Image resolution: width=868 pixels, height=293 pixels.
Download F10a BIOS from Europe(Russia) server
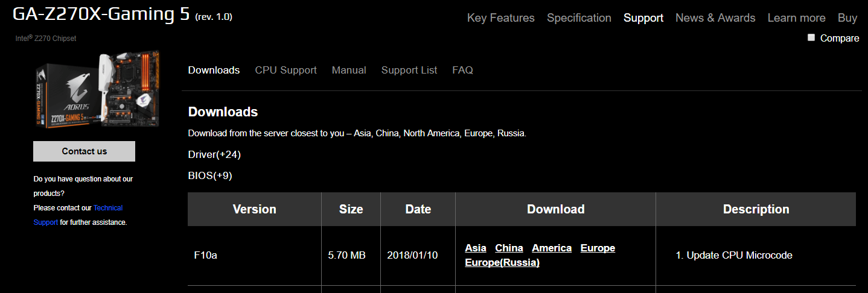coord(502,263)
